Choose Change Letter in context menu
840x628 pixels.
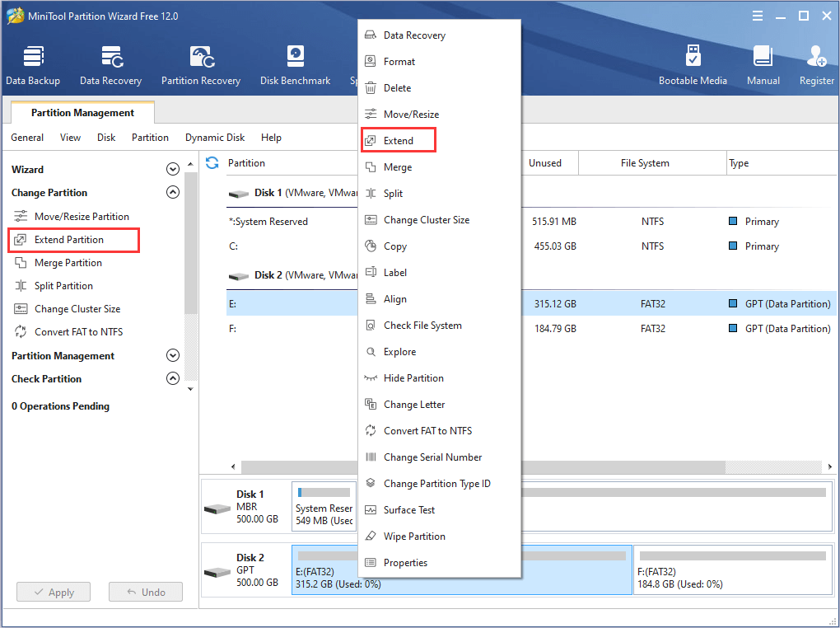tap(439, 405)
